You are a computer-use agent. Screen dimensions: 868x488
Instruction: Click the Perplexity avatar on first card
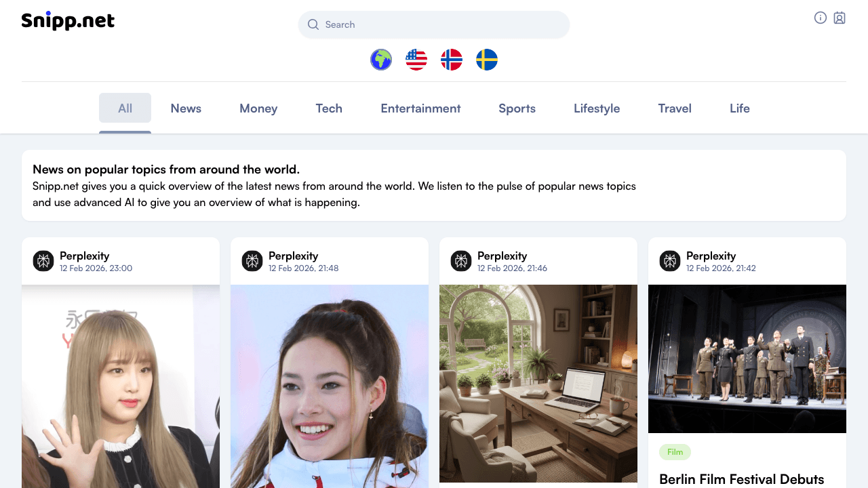click(43, 261)
